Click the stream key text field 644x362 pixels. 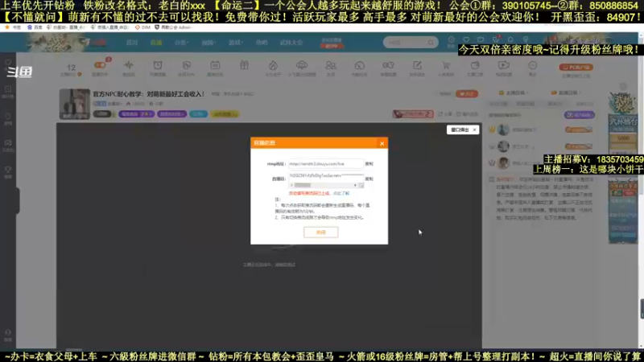click(326, 175)
